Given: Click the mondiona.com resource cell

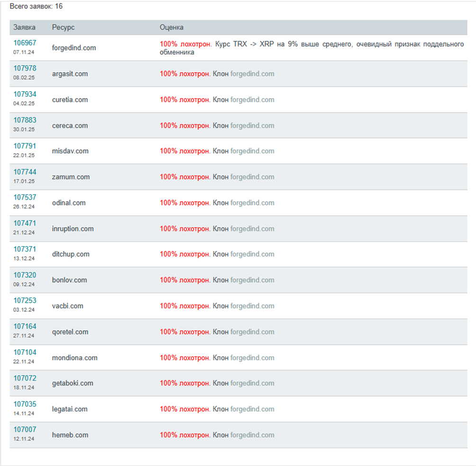Looking at the screenshot, I should [x=75, y=358].
